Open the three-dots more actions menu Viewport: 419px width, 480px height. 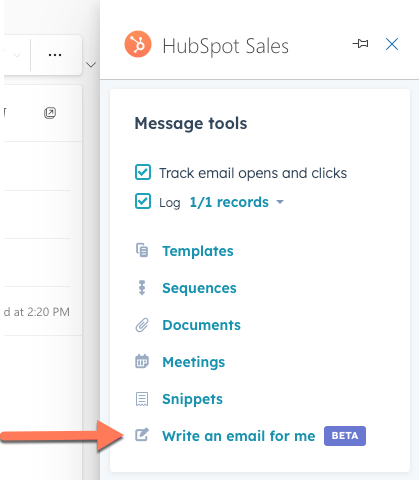[55, 55]
